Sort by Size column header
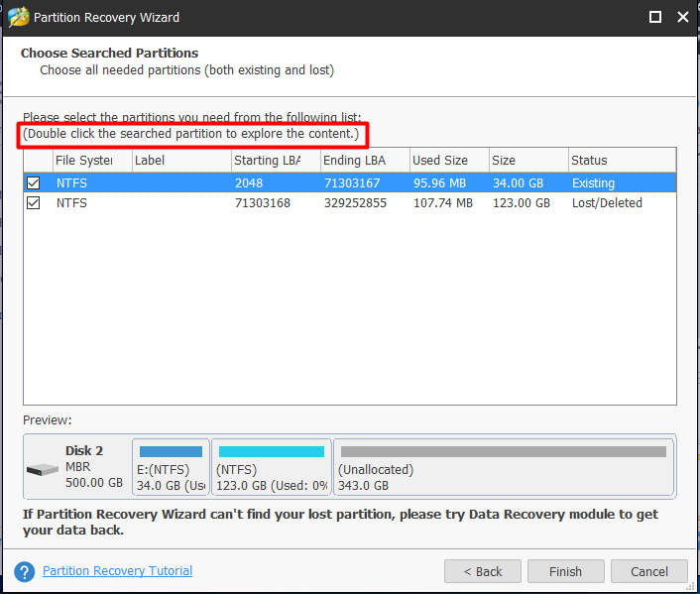Viewport: 700px width, 594px height. click(x=528, y=160)
